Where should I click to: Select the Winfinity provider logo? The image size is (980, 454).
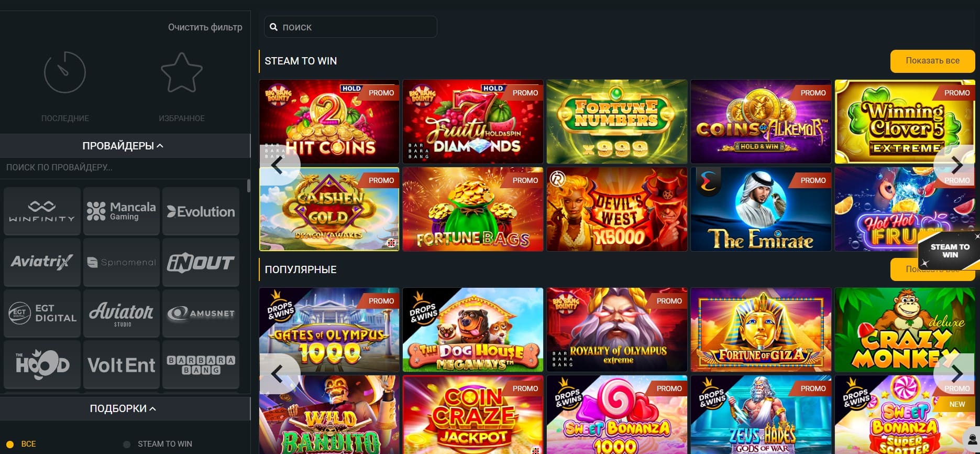point(42,211)
